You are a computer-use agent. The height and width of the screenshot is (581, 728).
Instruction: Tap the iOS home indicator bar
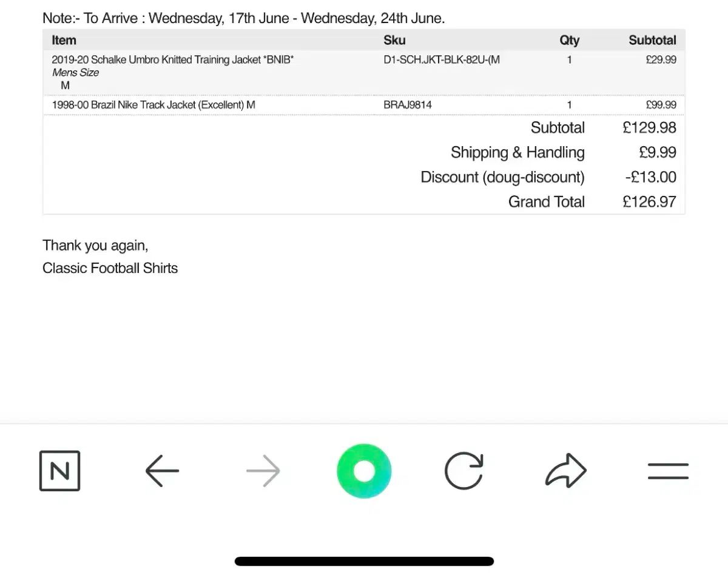(364, 562)
